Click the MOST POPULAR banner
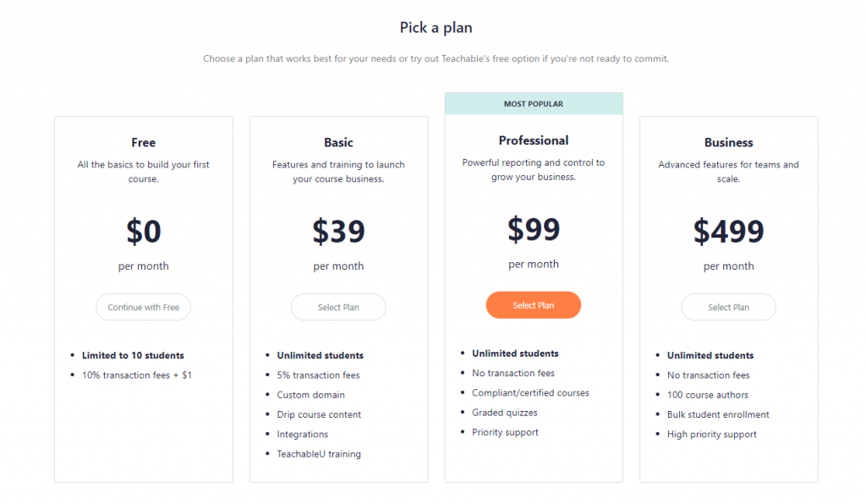 coord(534,104)
